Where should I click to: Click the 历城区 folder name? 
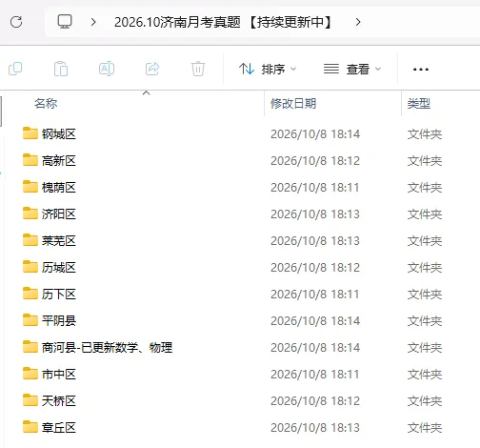pos(59,268)
